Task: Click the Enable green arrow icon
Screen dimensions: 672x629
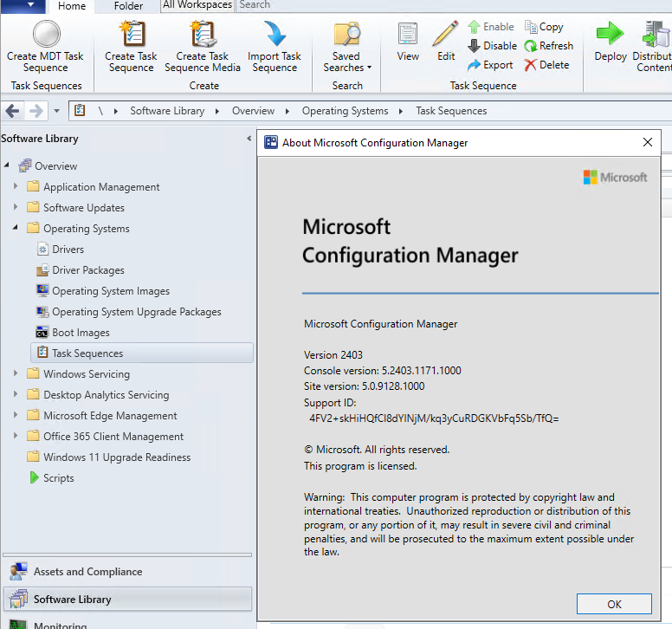Action: 474,27
